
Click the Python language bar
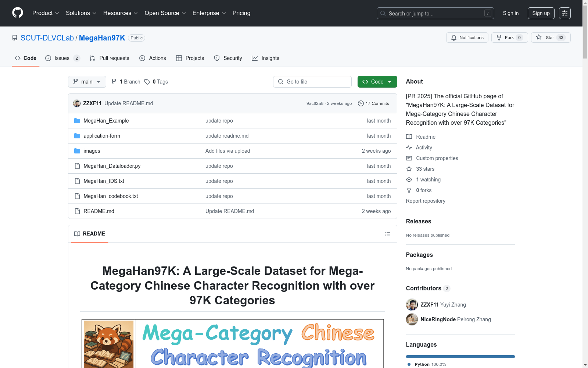pos(460,357)
